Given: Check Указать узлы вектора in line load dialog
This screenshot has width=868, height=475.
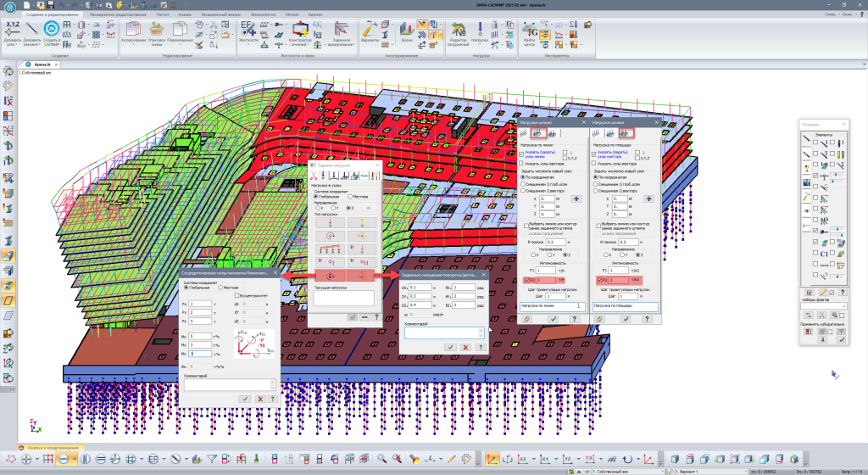Looking at the screenshot, I should point(520,164).
